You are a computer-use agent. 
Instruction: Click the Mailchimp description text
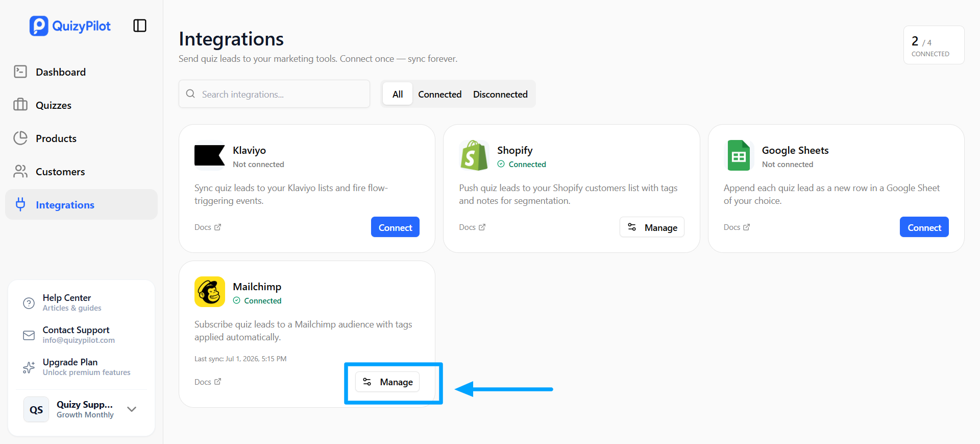[x=303, y=331]
